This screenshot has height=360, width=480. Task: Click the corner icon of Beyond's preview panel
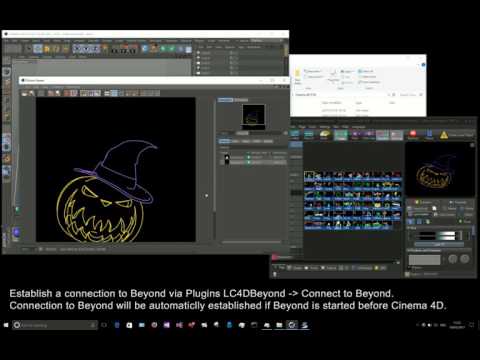pos(472,145)
